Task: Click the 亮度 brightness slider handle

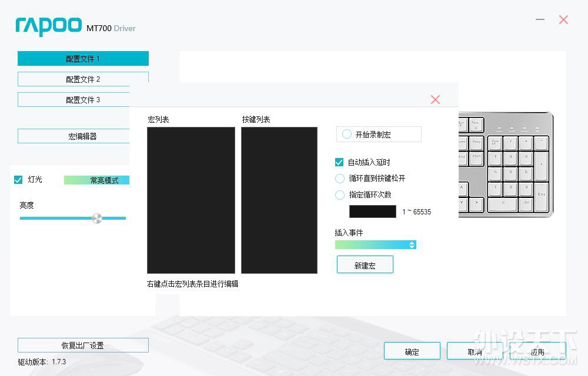Action: point(97,218)
